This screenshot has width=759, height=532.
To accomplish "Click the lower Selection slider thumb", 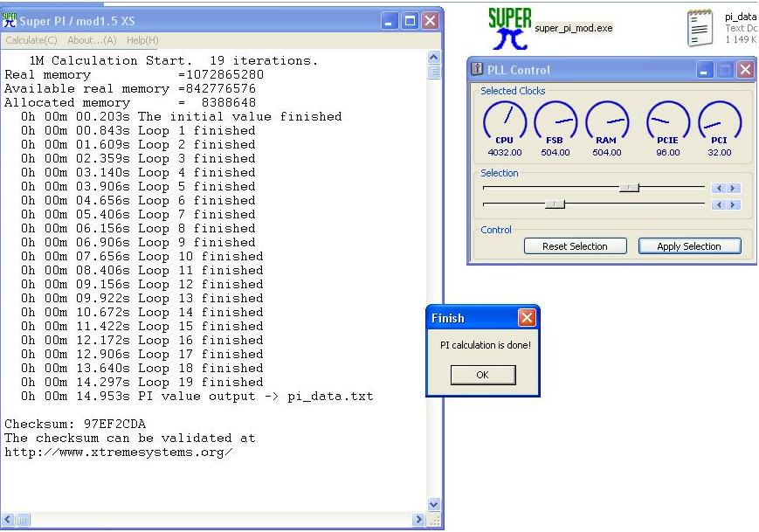I will pos(555,204).
